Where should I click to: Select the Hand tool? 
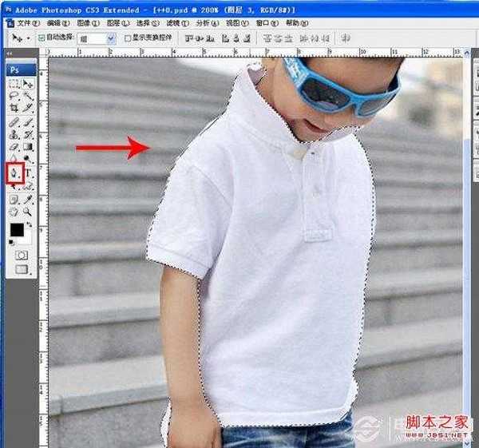(x=14, y=211)
